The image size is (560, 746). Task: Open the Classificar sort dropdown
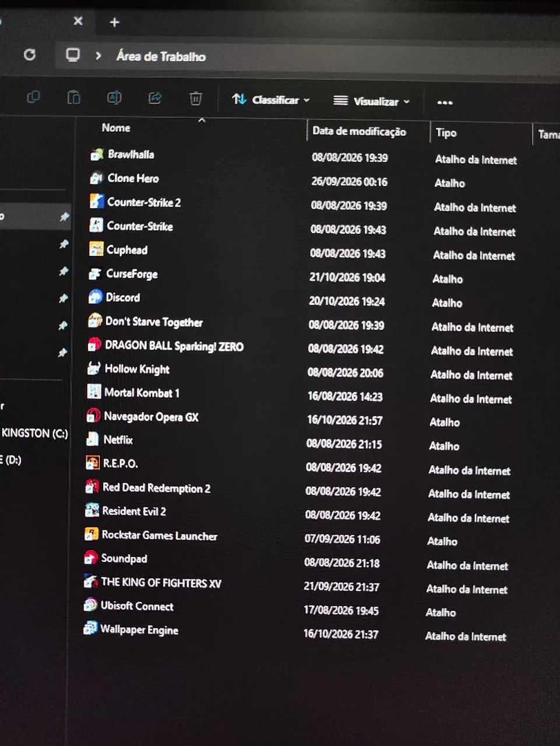271,100
